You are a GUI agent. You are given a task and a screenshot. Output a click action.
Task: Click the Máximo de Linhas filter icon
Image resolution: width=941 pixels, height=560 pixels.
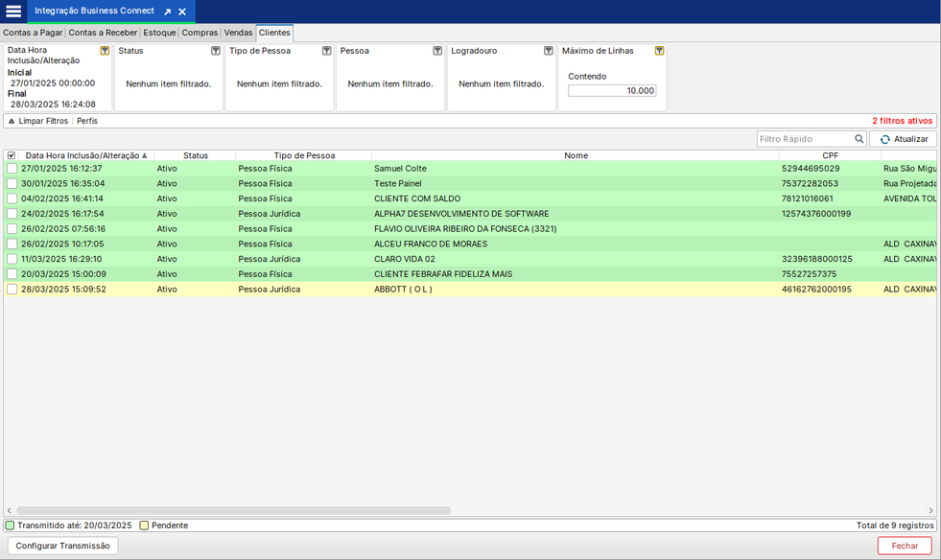[659, 51]
